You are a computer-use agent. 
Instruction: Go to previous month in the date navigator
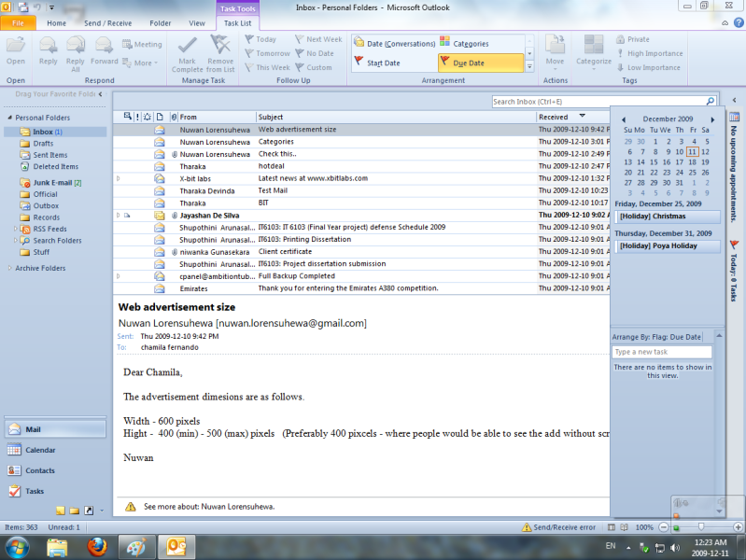[x=624, y=119]
